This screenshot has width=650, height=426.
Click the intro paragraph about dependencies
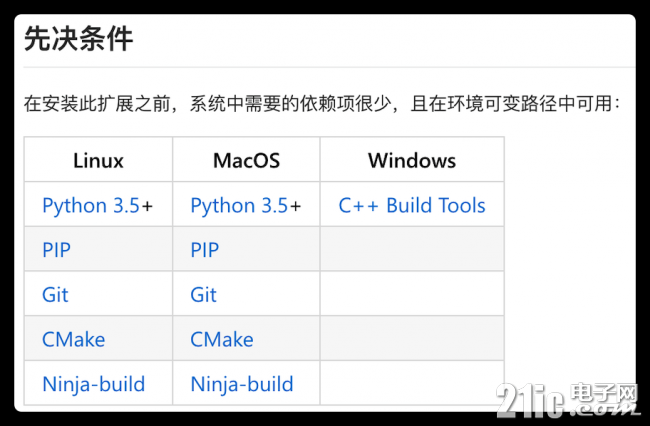(x=322, y=104)
